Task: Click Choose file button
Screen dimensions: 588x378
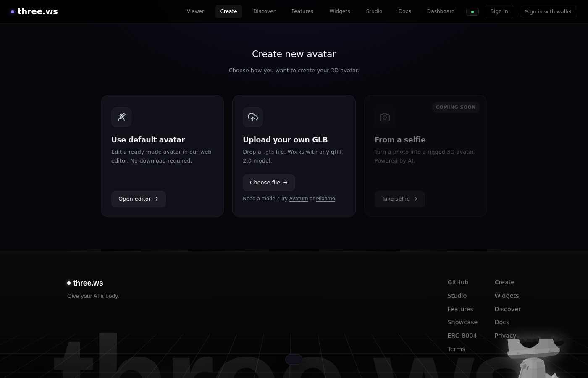Action: (269, 183)
